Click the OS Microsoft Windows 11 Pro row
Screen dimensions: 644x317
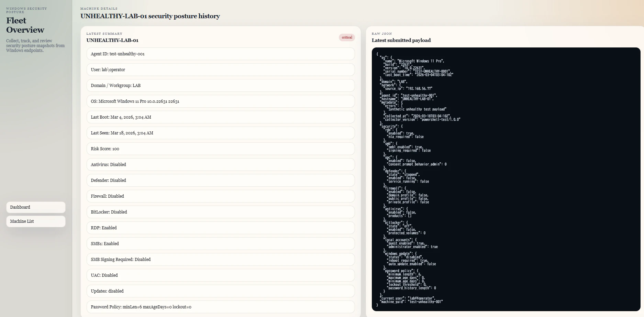pos(221,101)
